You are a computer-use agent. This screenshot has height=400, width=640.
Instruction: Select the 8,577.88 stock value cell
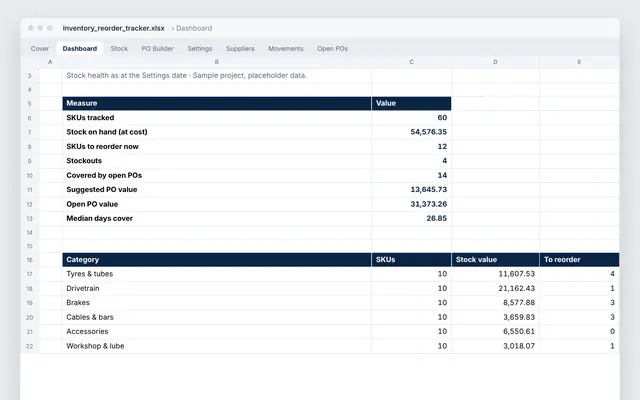tap(495, 303)
